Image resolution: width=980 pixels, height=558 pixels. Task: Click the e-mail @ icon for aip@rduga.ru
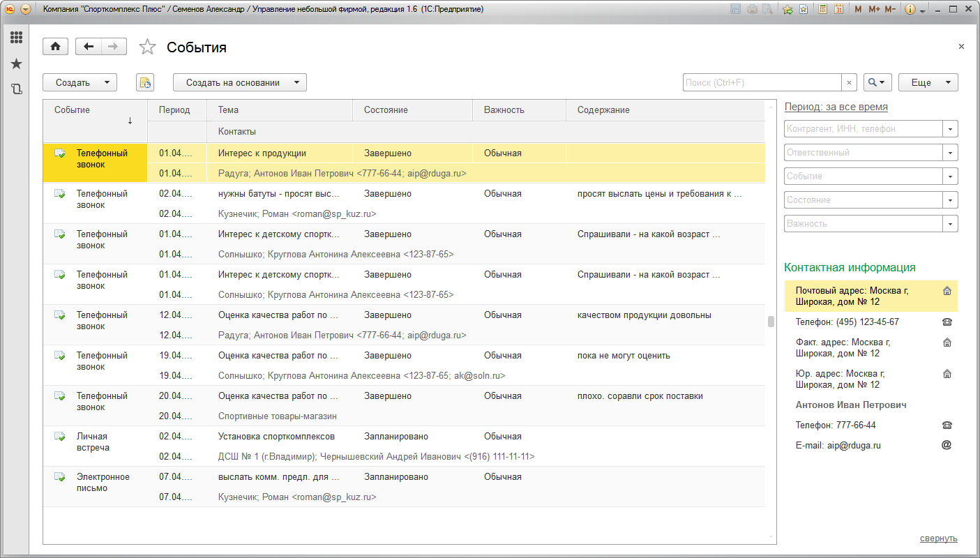[x=947, y=445]
